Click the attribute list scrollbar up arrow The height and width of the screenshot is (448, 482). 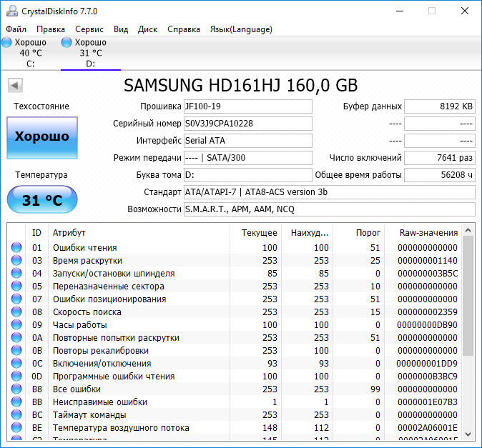coord(468,230)
